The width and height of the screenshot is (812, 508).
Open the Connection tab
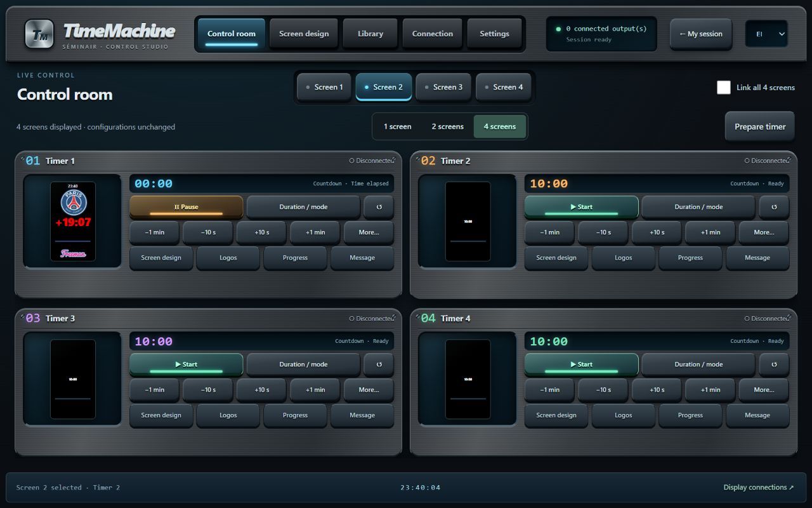tap(433, 34)
